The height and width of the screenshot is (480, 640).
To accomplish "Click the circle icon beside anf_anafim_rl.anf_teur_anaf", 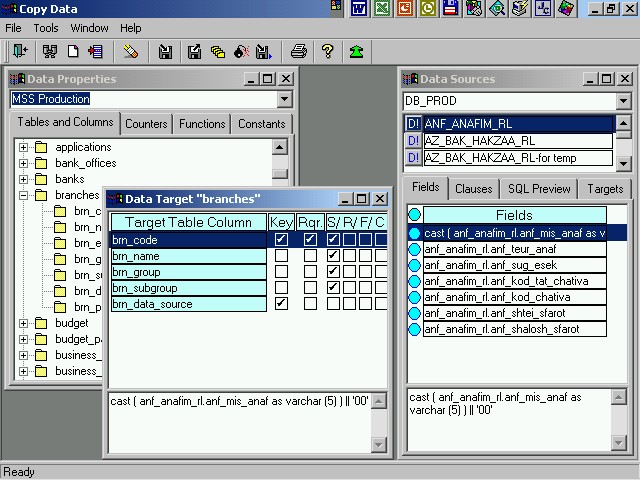I will pos(414,249).
